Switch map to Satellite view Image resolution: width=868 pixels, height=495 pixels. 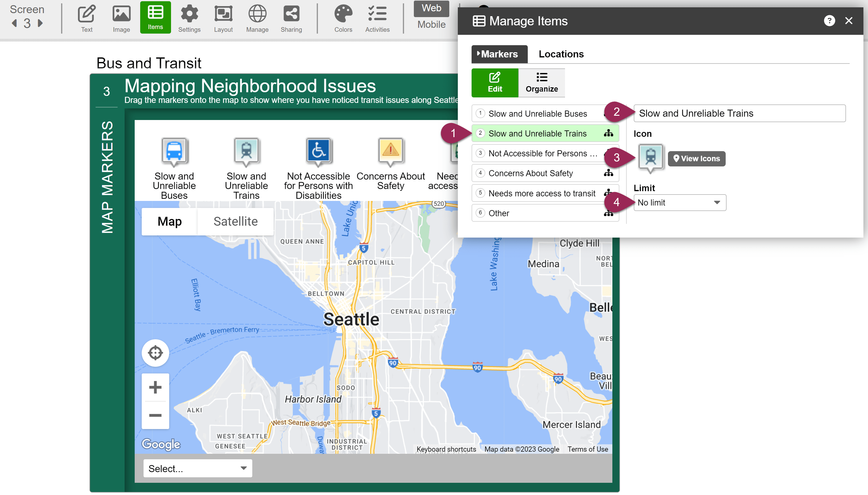coord(235,221)
